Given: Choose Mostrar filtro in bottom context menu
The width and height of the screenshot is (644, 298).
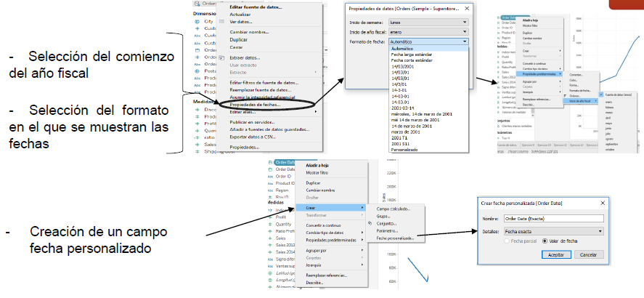Looking at the screenshot, I should tap(317, 173).
